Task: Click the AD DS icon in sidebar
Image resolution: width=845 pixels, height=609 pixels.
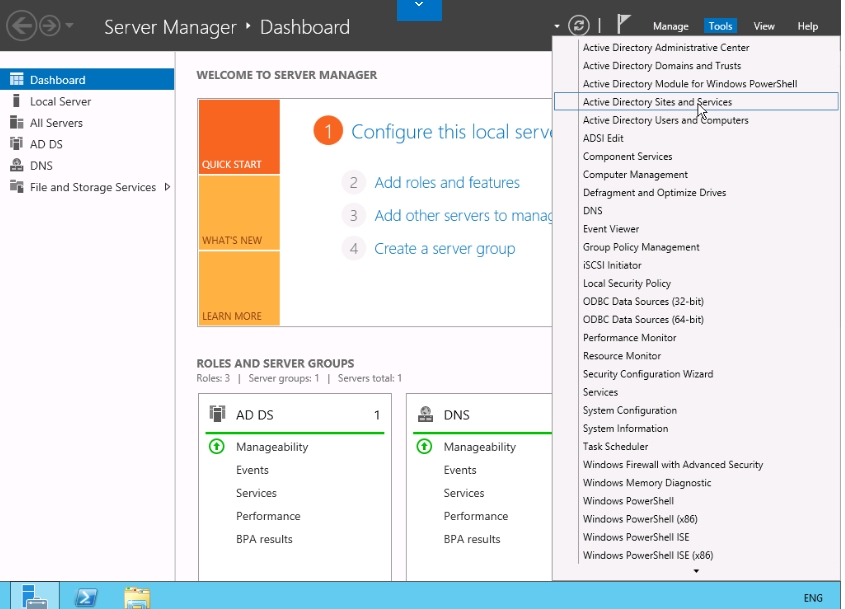Action: point(16,144)
